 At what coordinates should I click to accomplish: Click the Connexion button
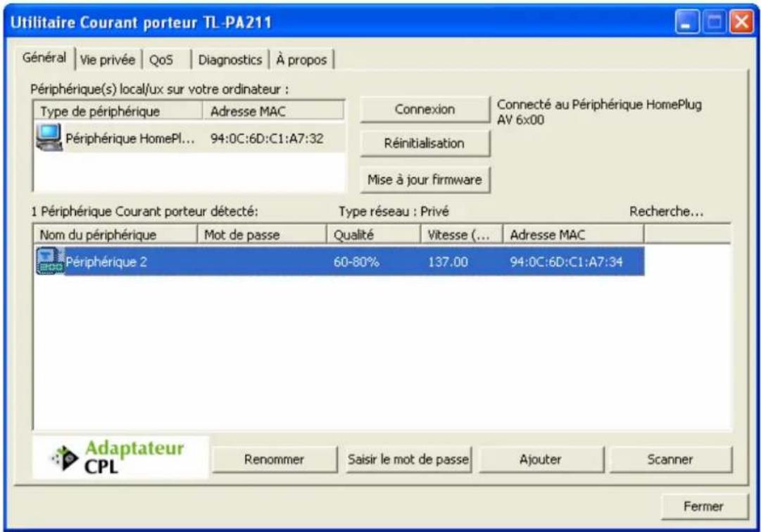coord(424,109)
